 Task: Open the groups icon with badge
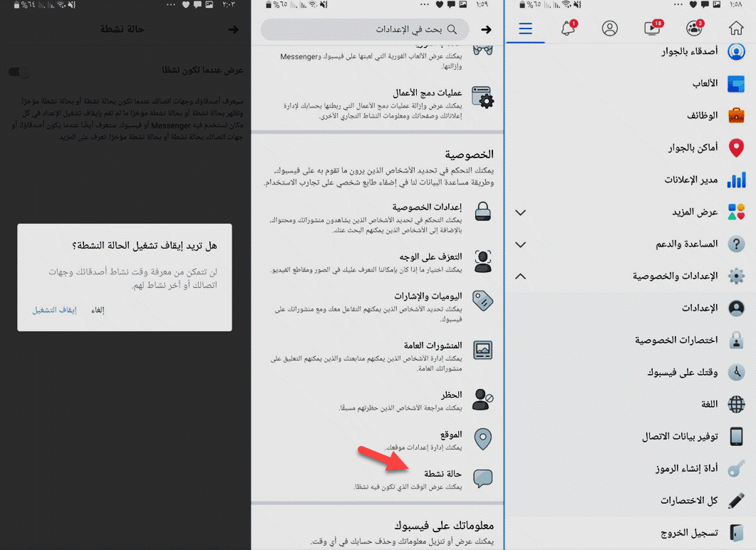[694, 28]
